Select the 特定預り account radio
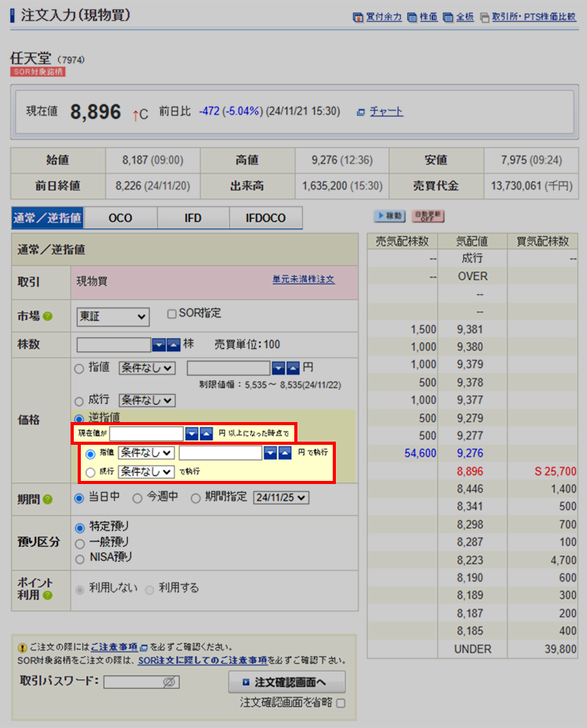This screenshot has width=587, height=728. pos(80,528)
